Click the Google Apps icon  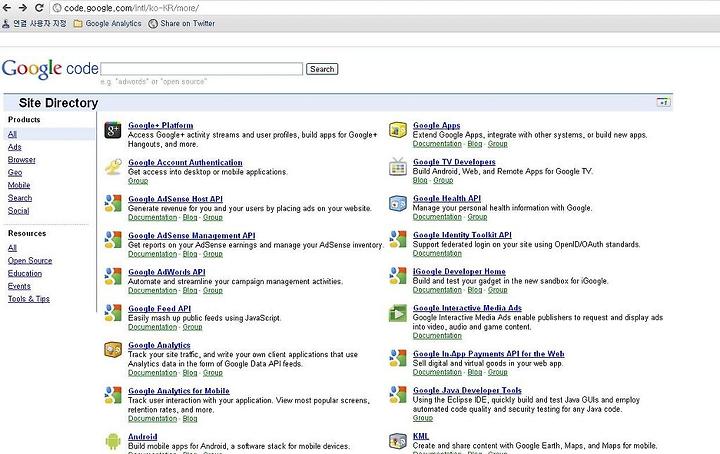tap(398, 130)
